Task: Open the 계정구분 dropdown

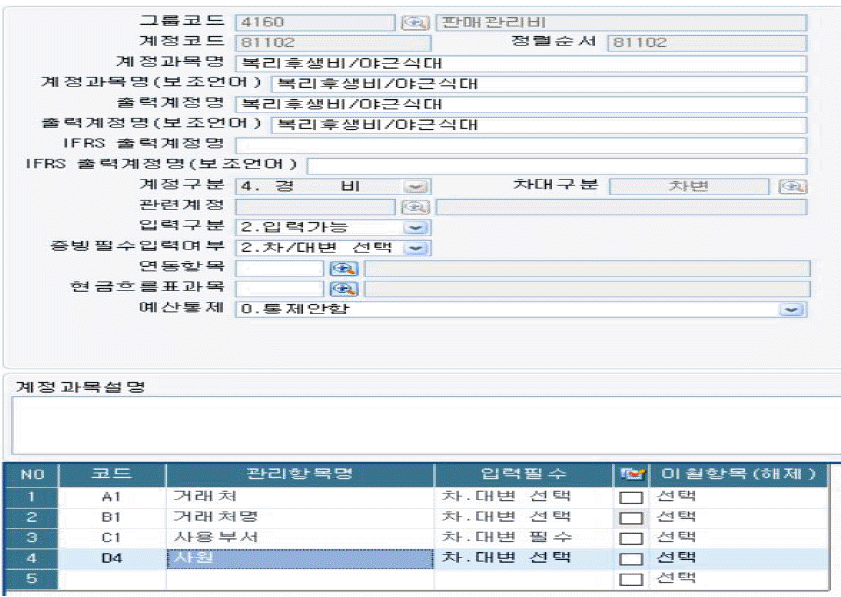Action: coord(416,186)
